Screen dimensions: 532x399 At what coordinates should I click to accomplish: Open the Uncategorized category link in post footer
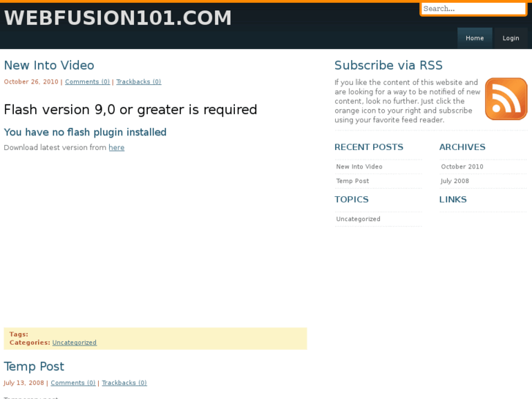[74, 343]
